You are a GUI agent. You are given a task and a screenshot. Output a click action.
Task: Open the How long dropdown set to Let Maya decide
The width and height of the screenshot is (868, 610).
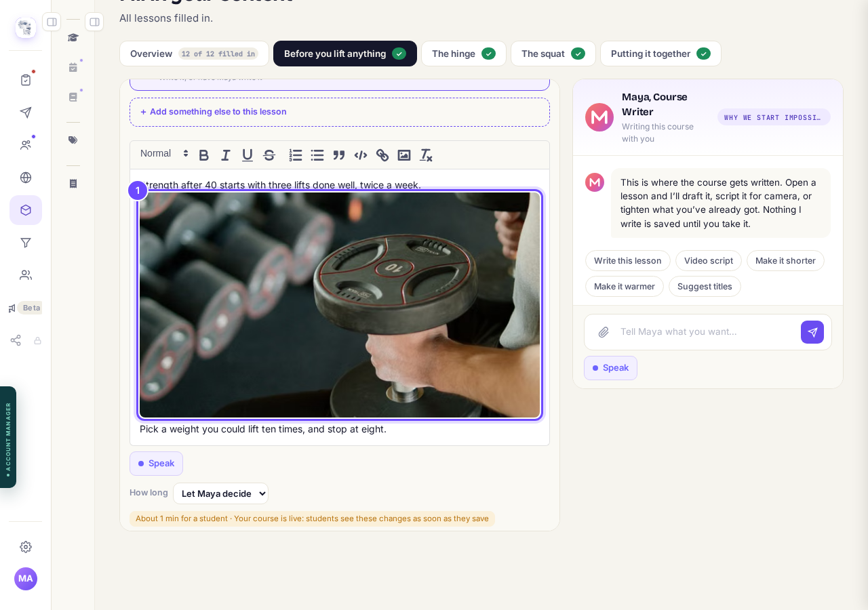coord(220,493)
